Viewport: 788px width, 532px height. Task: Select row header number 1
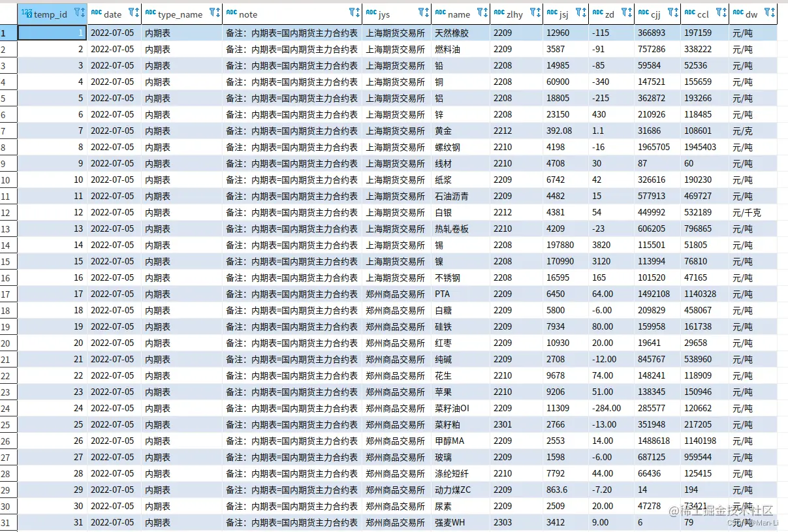[x=8, y=33]
